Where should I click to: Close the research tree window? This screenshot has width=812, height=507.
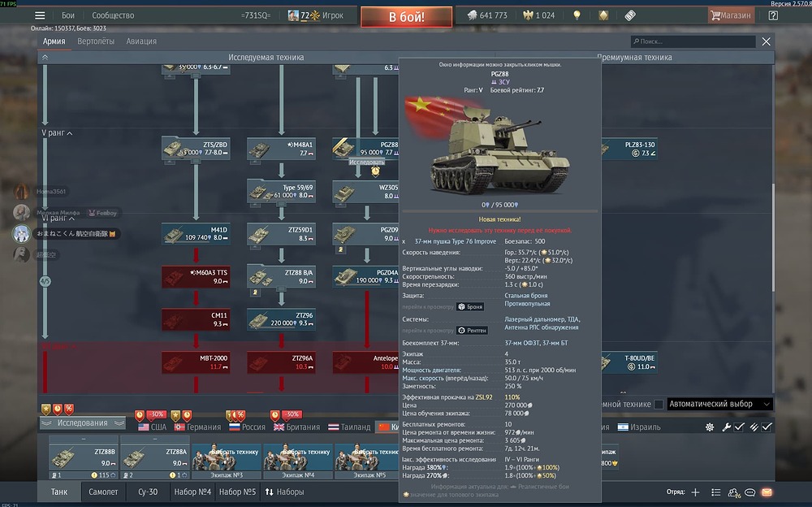click(767, 41)
